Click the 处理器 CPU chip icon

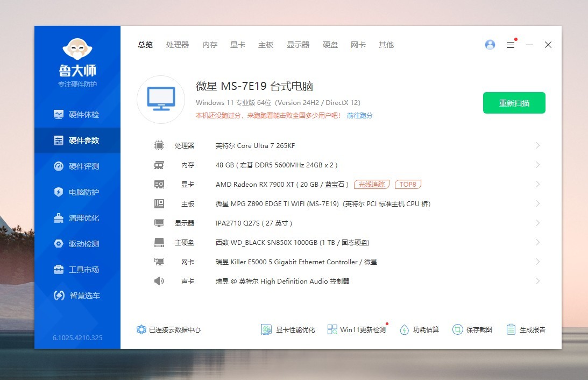coord(159,145)
